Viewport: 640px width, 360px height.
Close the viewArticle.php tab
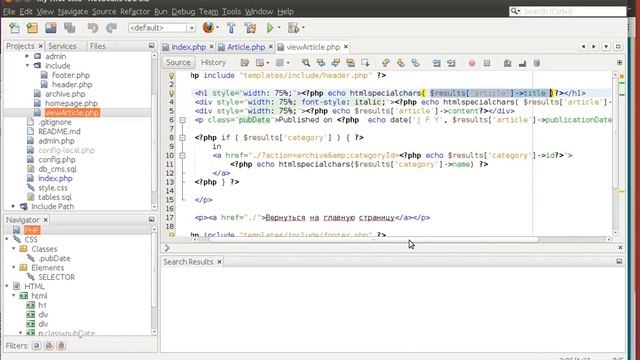click(x=346, y=47)
